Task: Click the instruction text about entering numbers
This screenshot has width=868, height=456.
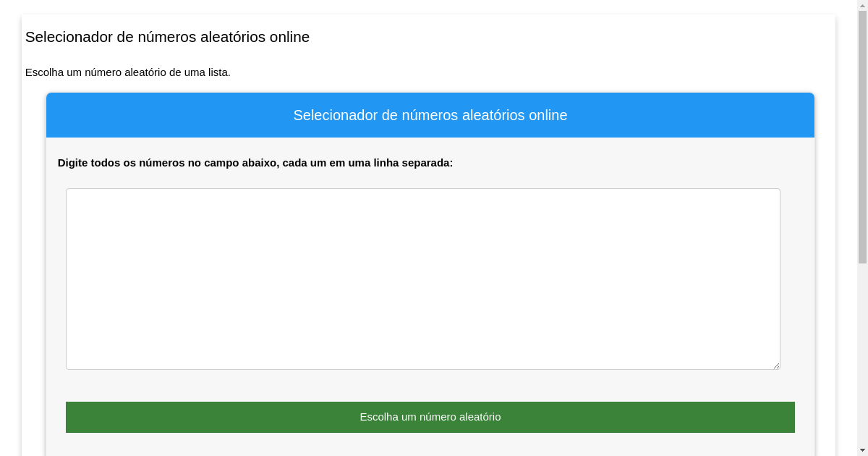Action: 255,163
